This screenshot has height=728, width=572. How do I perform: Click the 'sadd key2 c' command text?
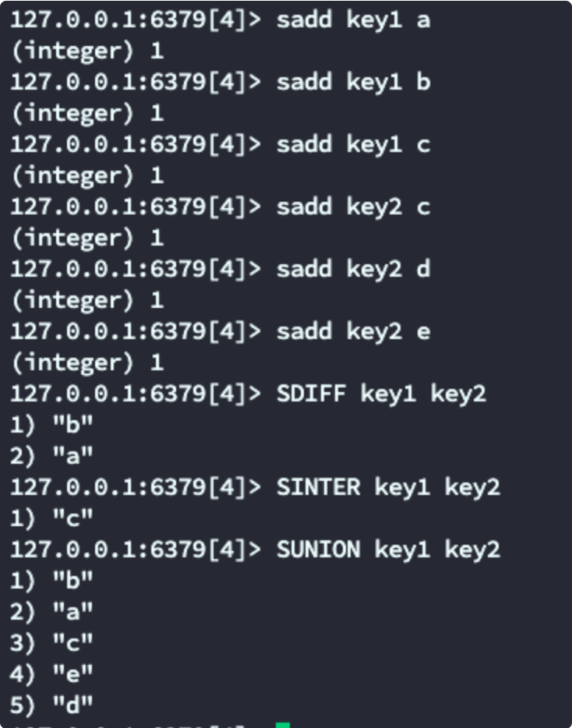353,207
